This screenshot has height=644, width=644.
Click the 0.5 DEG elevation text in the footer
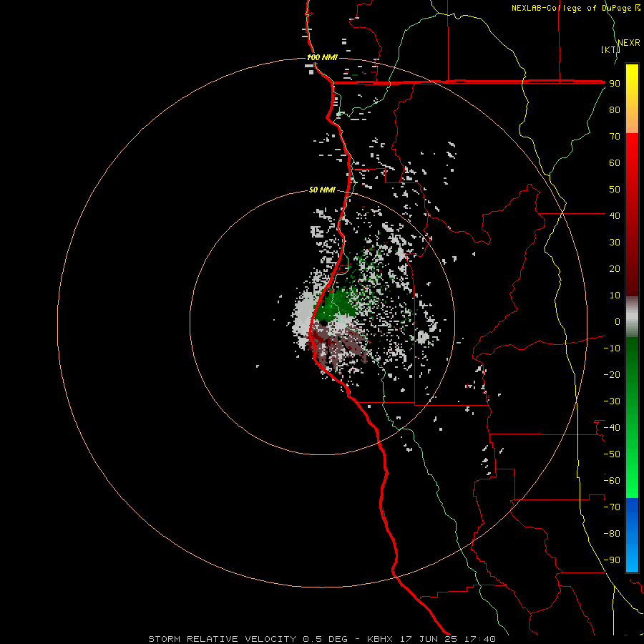(326, 639)
